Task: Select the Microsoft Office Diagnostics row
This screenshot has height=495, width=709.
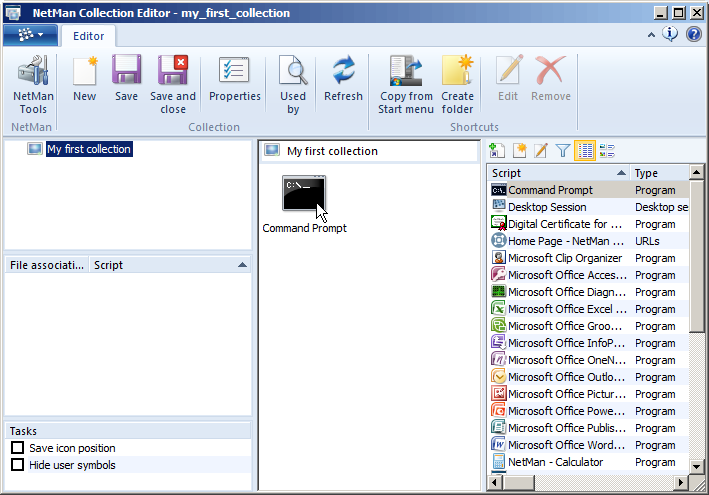Action: point(589,292)
